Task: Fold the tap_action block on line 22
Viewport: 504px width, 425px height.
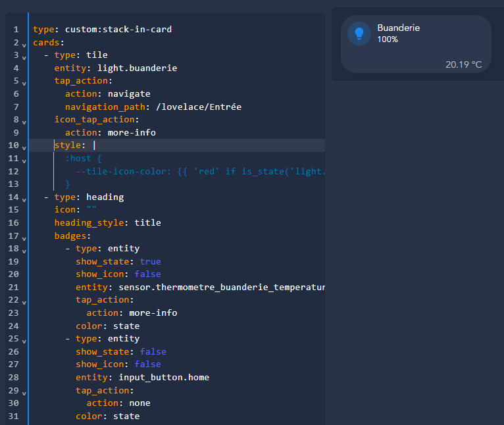Action: [x=24, y=303]
